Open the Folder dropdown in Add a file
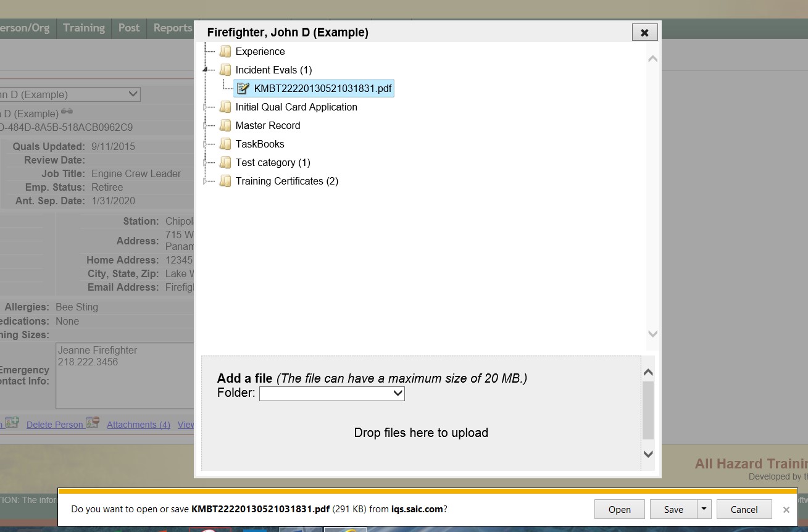808x532 pixels. pyautogui.click(x=331, y=393)
